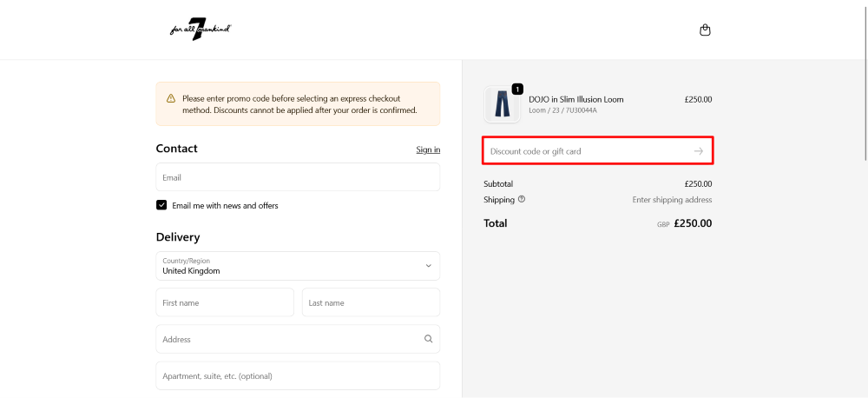The image size is (868, 398).
Task: Click the Delivery heading
Action: [178, 237]
